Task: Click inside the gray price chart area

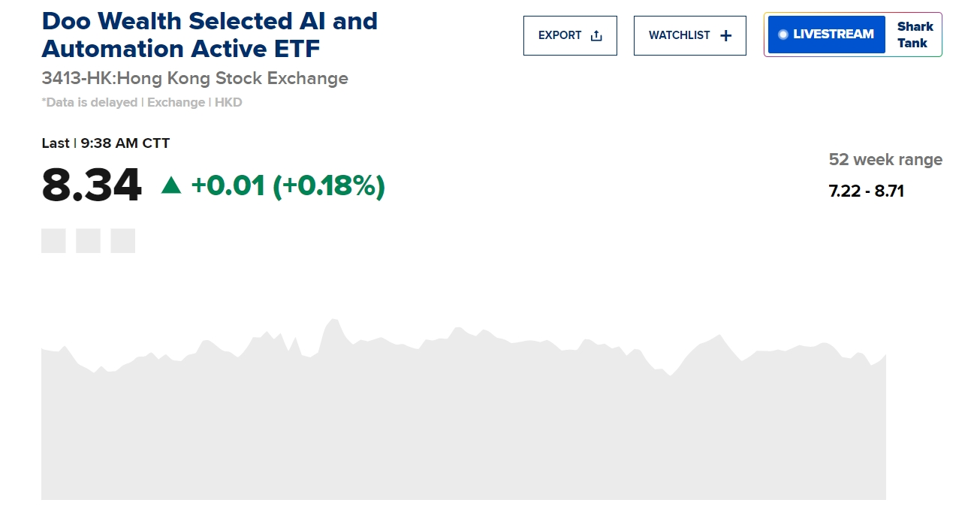Action: (x=463, y=420)
